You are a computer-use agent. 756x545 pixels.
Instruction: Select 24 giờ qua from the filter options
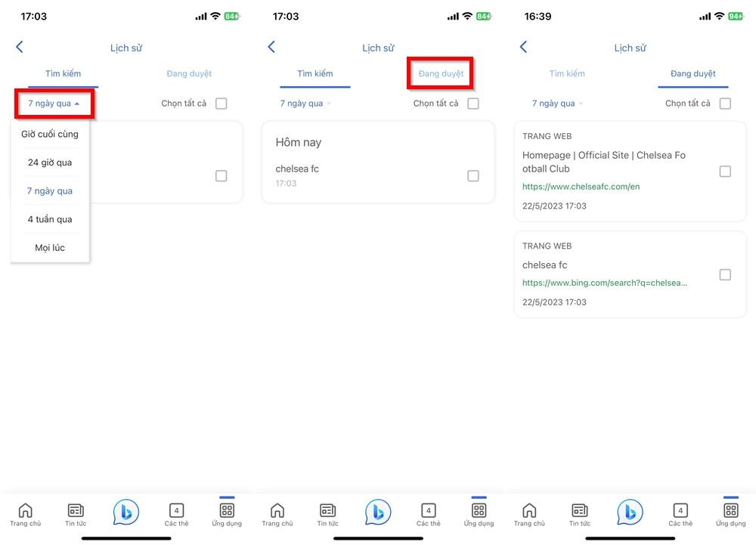50,162
